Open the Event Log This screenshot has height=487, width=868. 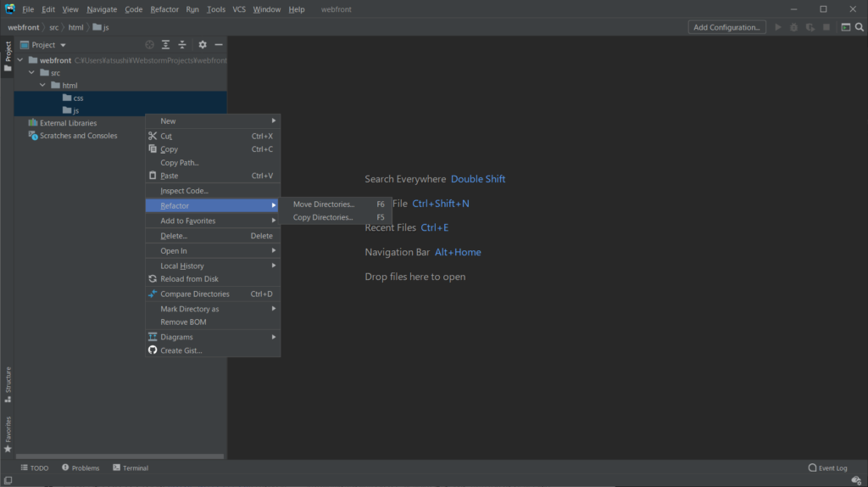tap(827, 468)
